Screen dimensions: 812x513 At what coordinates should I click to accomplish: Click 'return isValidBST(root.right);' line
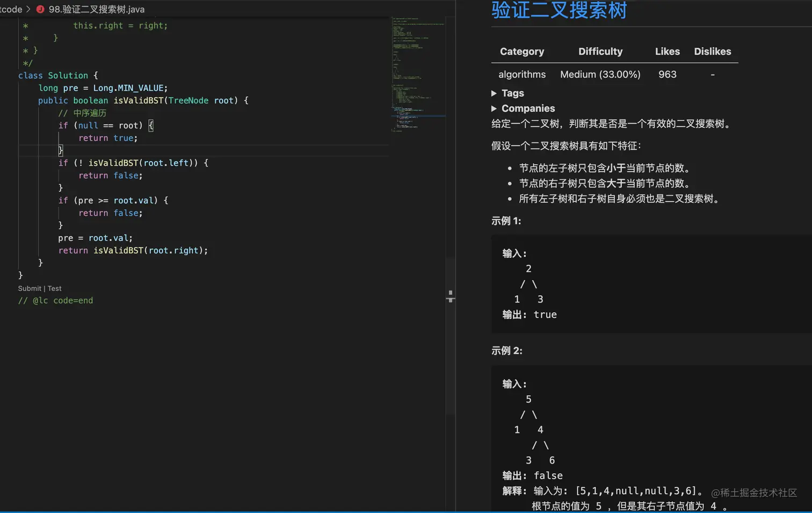pos(133,250)
